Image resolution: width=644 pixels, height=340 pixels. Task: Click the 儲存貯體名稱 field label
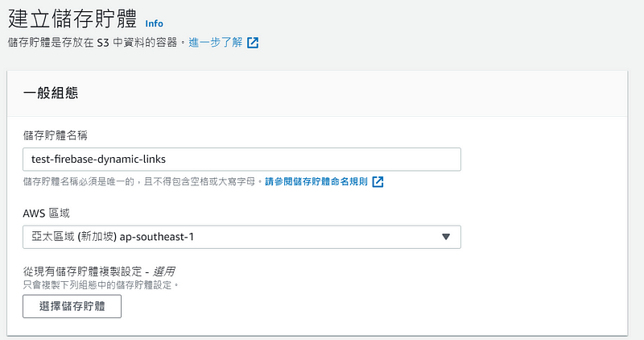point(55,135)
